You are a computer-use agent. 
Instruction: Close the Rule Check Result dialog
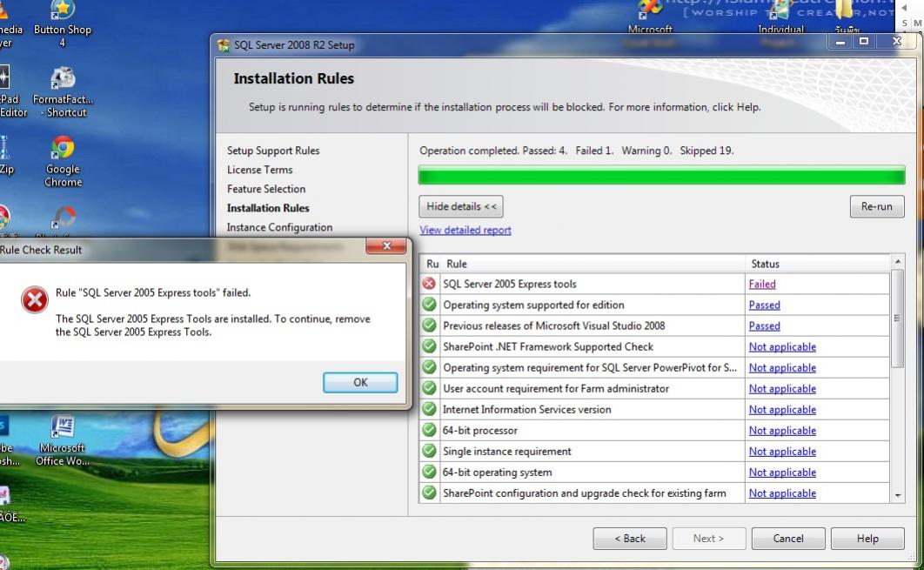(x=386, y=245)
